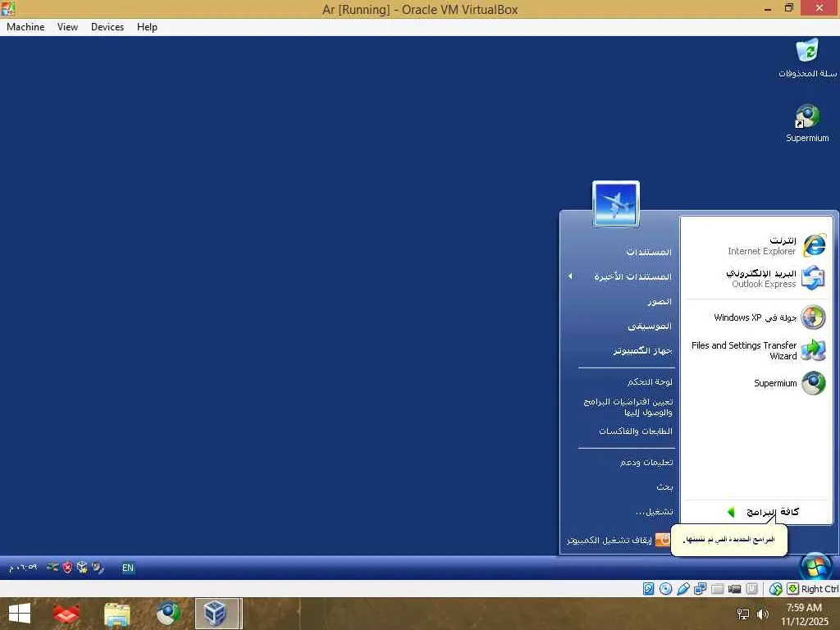840x630 pixels.
Task: Click the red shield security alert tray icon
Action: [67, 568]
